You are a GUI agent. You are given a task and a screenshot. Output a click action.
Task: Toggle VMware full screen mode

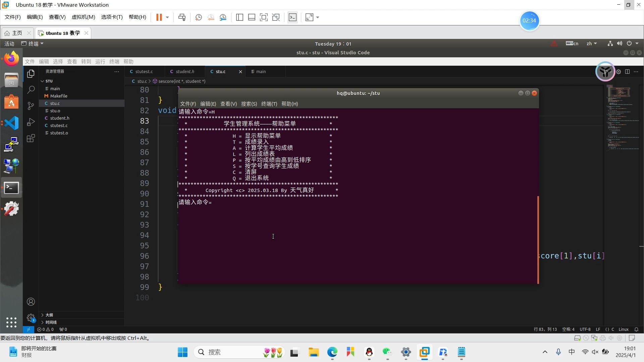pyautogui.click(x=264, y=17)
